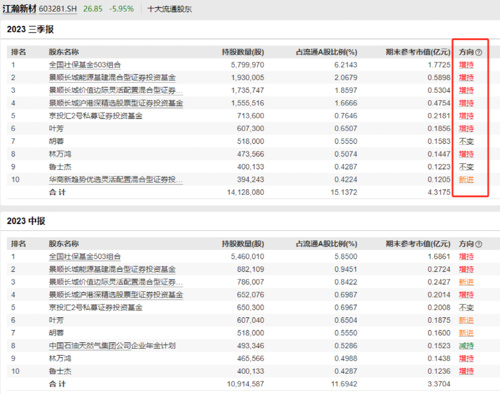Click the market value 1.7725
Image resolution: width=500 pixels, height=394 pixels.
[x=439, y=65]
